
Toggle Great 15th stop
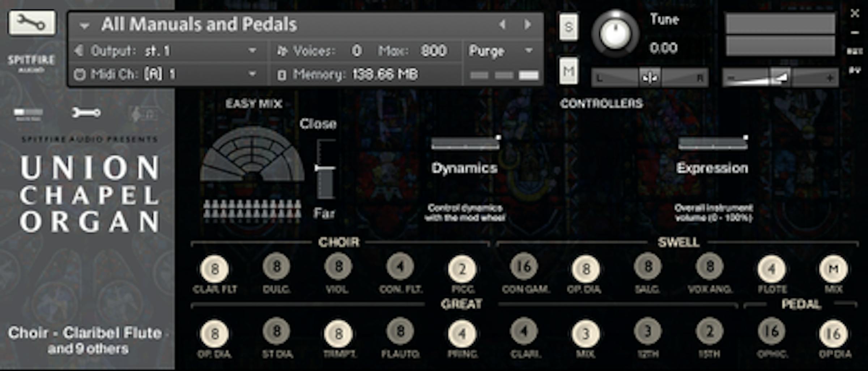click(710, 331)
